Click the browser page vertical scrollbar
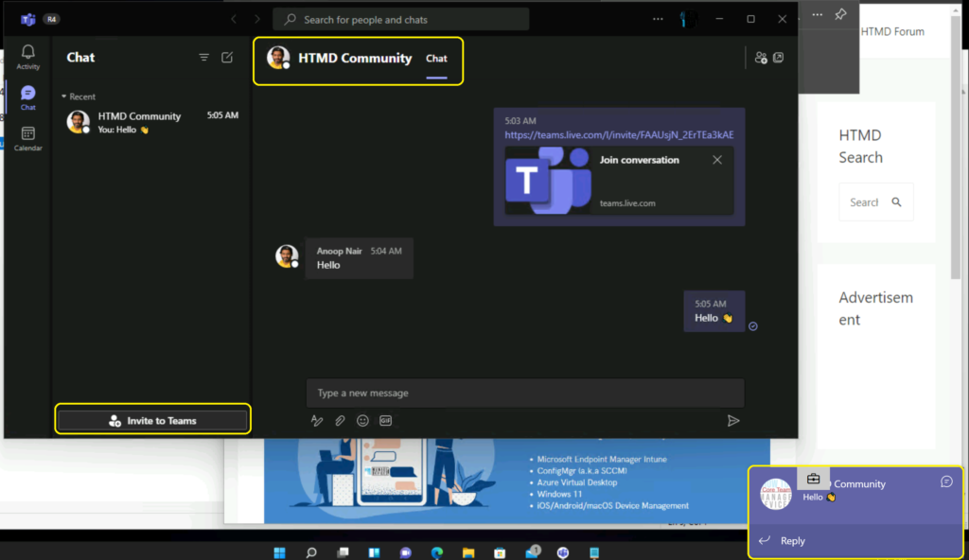 956,149
